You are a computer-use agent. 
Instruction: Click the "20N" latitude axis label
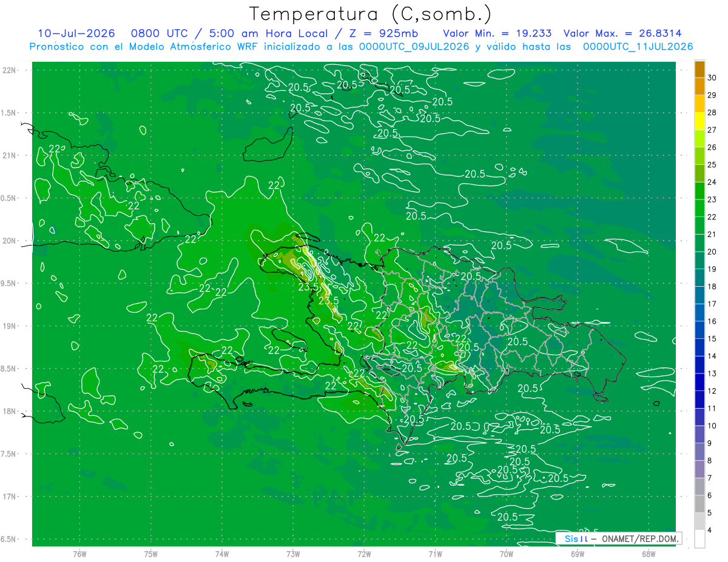click(x=9, y=241)
